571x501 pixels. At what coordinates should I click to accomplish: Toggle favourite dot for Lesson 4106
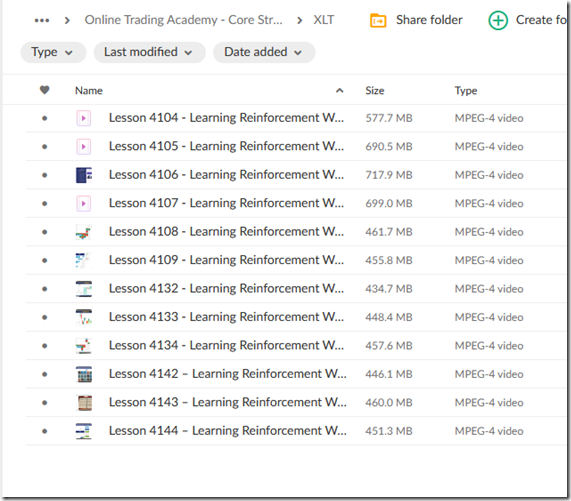44,175
